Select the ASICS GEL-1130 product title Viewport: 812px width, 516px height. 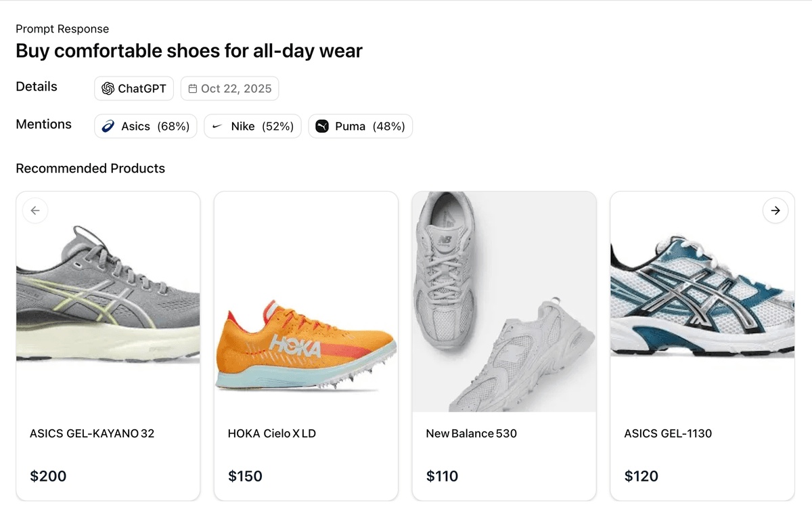pos(668,433)
